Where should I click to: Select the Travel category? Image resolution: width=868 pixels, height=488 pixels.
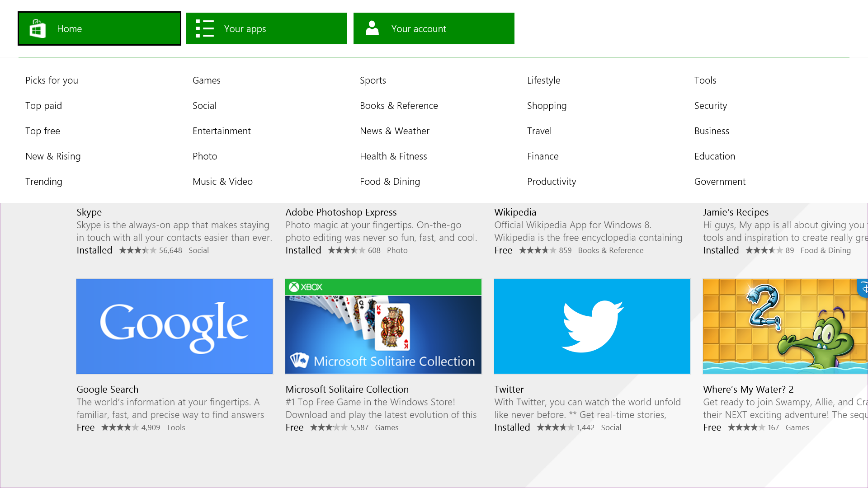coord(539,131)
